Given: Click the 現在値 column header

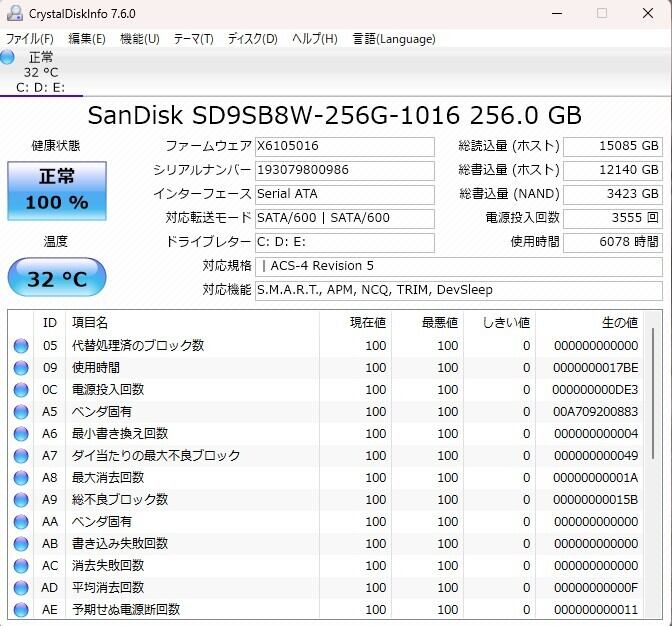Looking at the screenshot, I should coord(355,323).
